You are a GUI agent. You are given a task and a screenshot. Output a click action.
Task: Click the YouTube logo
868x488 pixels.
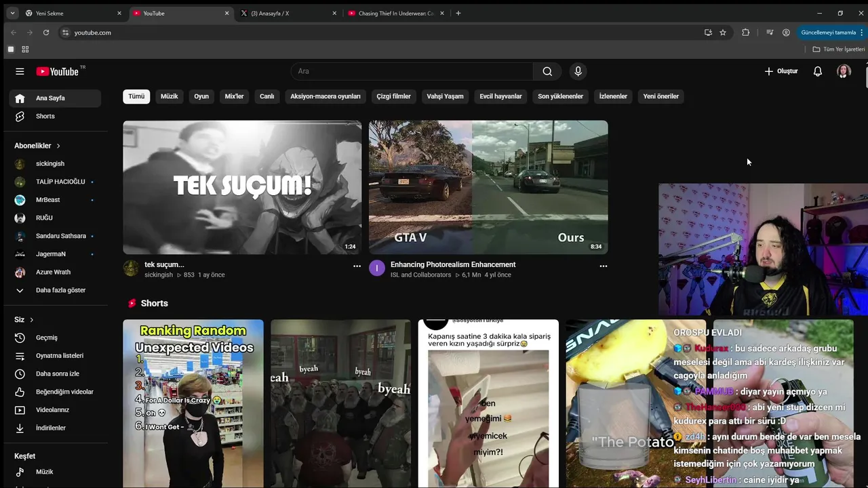pyautogui.click(x=58, y=71)
